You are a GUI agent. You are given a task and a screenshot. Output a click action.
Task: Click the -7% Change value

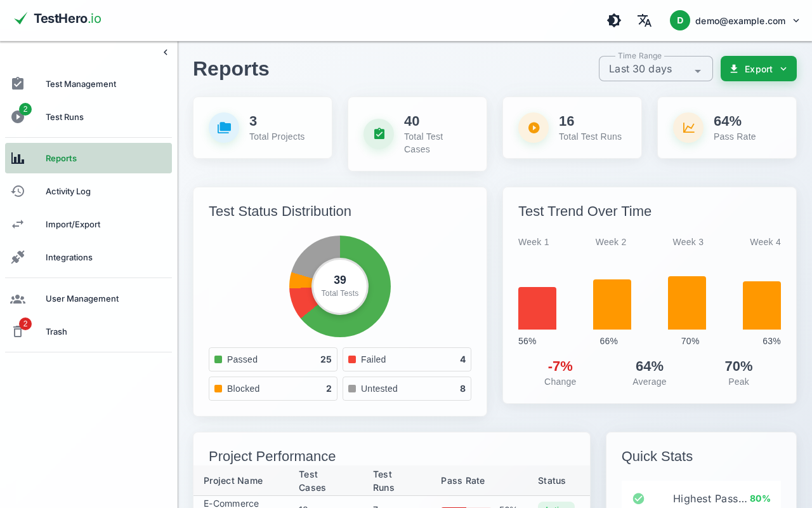[560, 366]
